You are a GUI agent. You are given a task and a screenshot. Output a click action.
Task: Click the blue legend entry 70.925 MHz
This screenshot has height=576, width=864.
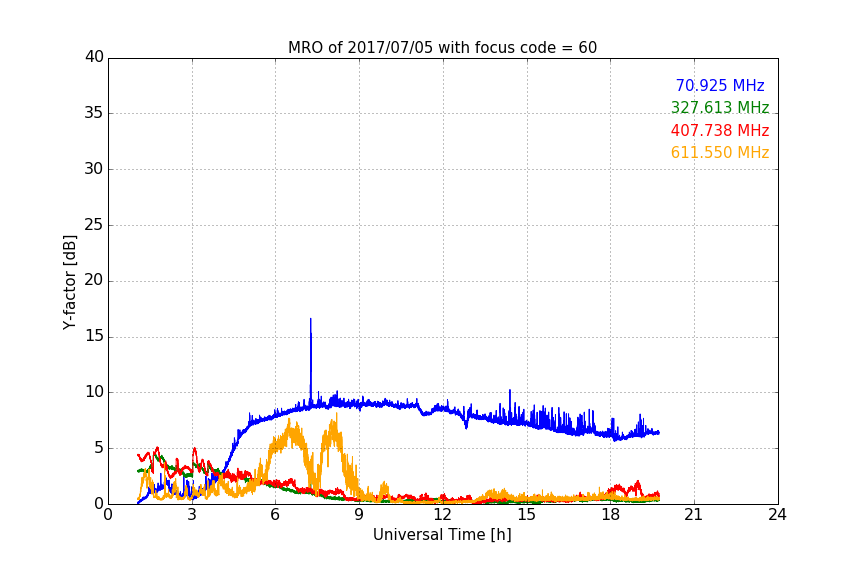(720, 85)
